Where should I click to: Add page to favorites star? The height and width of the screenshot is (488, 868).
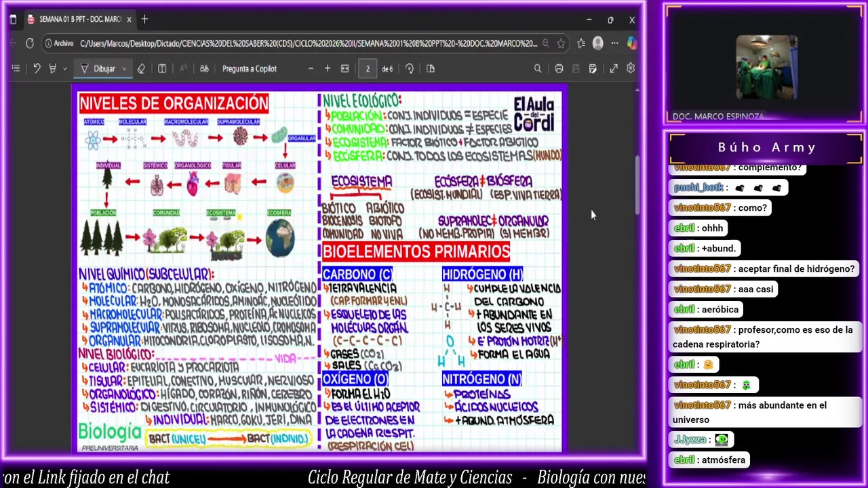pyautogui.click(x=561, y=43)
